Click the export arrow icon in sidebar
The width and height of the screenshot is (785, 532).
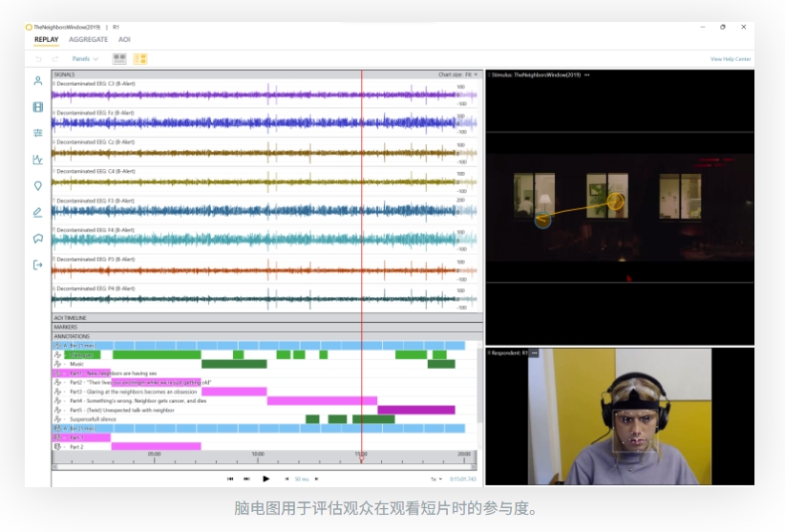tap(38, 265)
